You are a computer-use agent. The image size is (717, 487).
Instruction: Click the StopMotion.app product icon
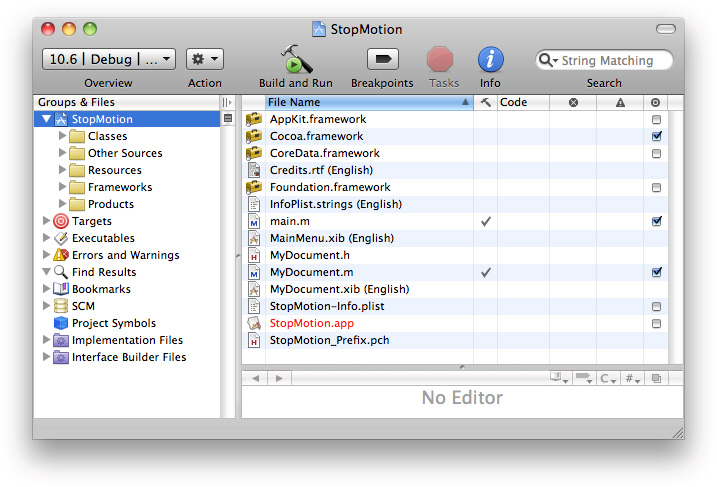tap(254, 323)
